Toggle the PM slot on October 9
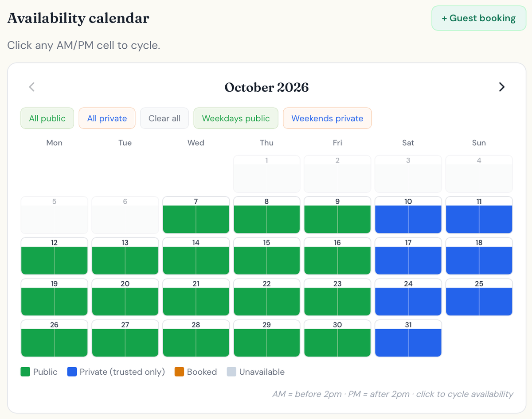The height and width of the screenshot is (419, 532). pos(354,219)
